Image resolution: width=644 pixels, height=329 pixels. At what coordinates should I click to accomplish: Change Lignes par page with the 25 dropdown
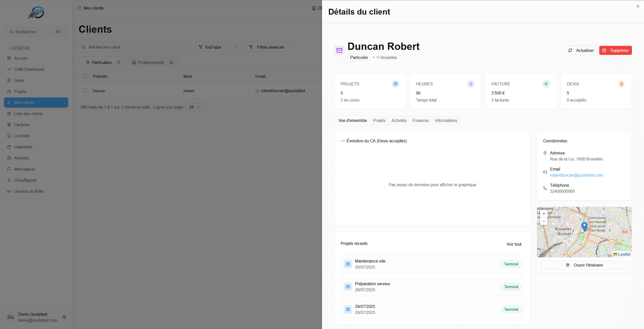(x=194, y=107)
